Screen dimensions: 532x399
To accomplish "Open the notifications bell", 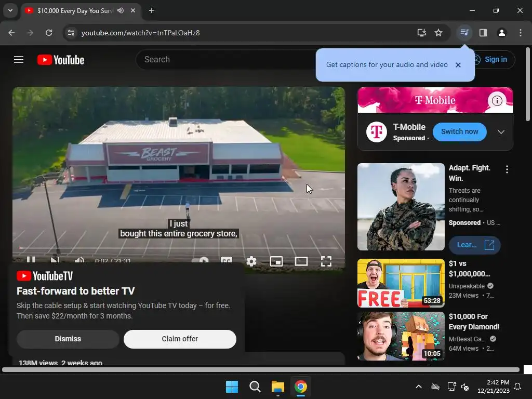I will coord(518,387).
